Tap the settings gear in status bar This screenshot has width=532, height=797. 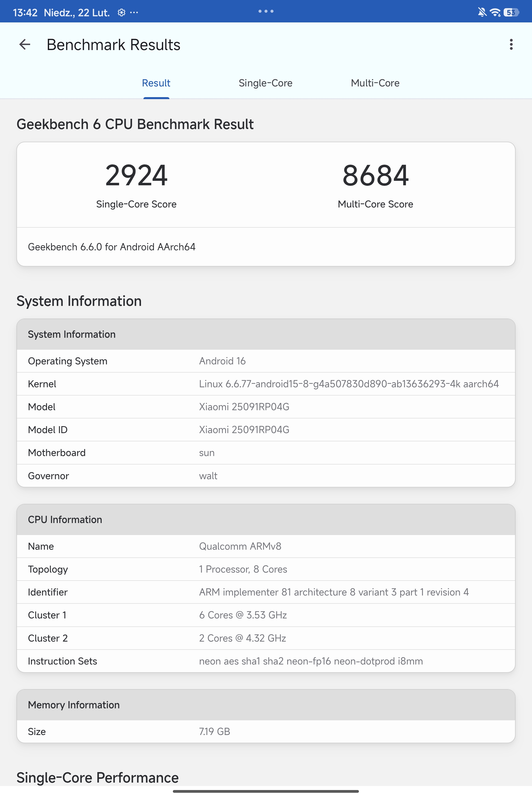(122, 12)
